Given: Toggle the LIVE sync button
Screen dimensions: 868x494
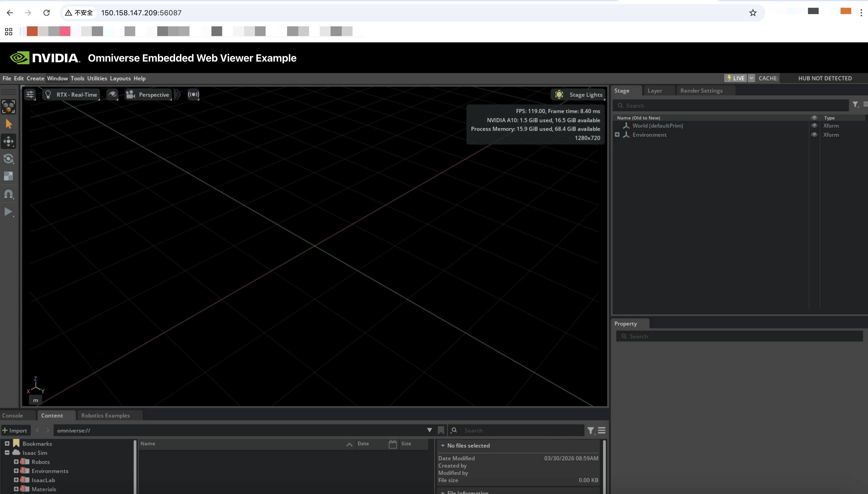Looking at the screenshot, I should click(x=736, y=78).
